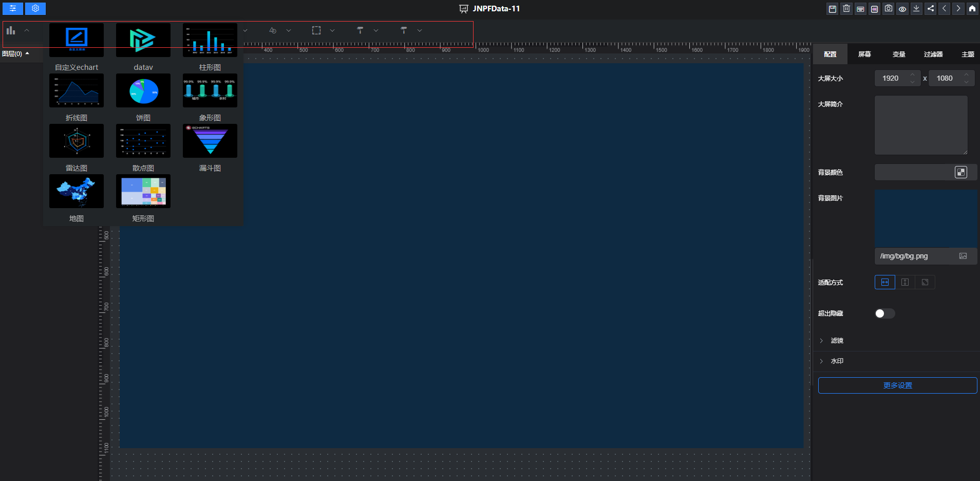Collapse the 图层(0) layers panel
This screenshot has height=481, width=980.
(15, 54)
